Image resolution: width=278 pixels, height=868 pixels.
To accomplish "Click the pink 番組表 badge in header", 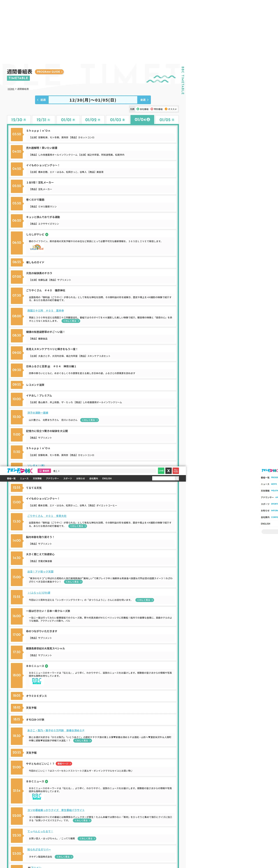I will (44, 471).
